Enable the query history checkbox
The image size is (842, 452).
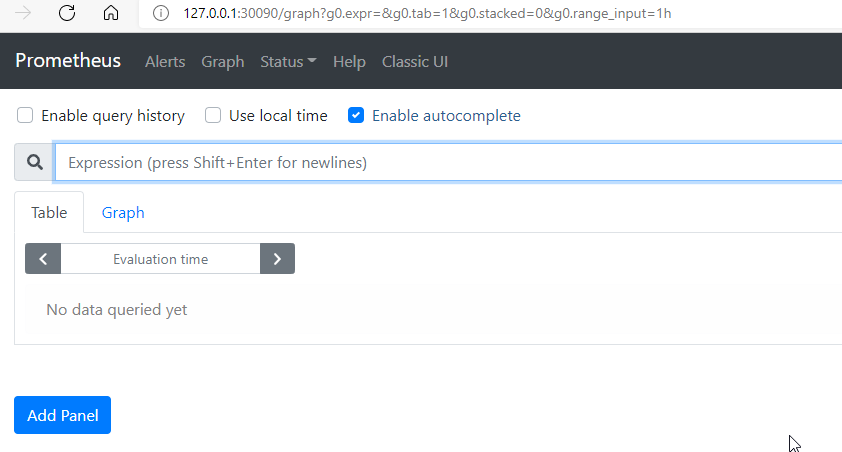pyautogui.click(x=25, y=116)
